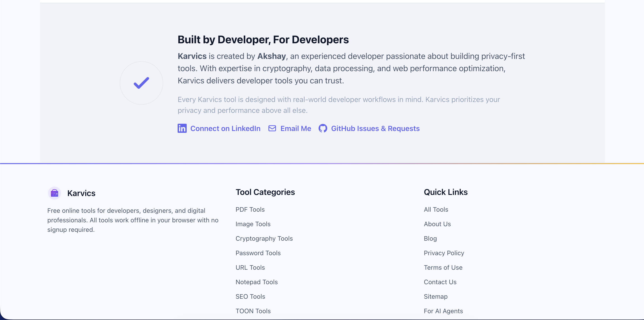This screenshot has height=320, width=644.
Task: Select Email Me
Action: point(296,128)
